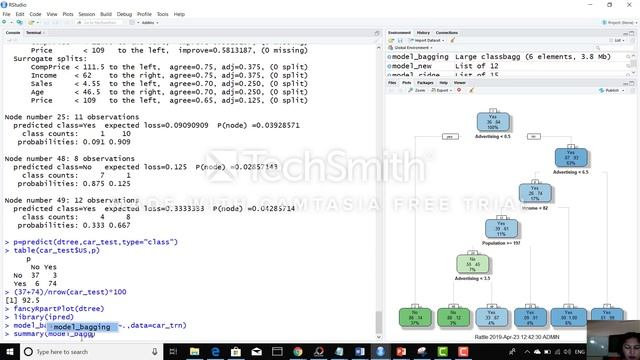Click the red remove current plot icon
640x360 pixels.
(459, 90)
